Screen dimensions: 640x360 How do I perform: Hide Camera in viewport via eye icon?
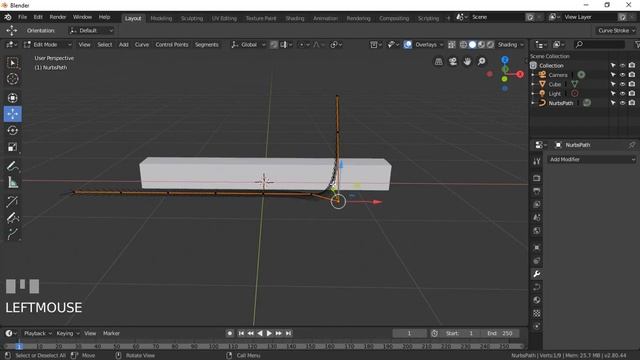point(622,75)
